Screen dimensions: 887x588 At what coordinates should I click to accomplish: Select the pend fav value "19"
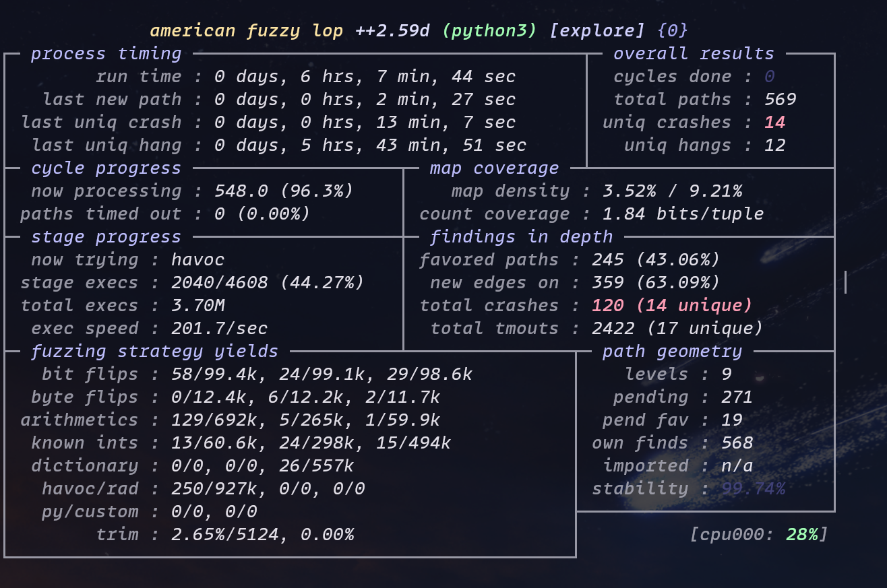[732, 420]
